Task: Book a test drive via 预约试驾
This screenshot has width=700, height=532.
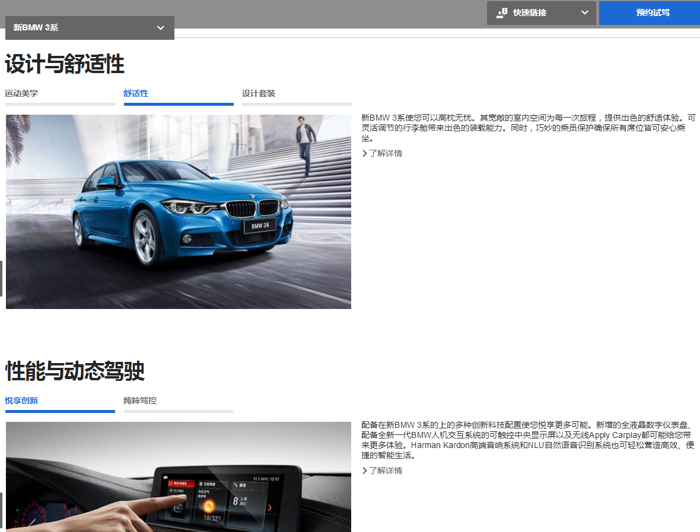Action: (652, 12)
